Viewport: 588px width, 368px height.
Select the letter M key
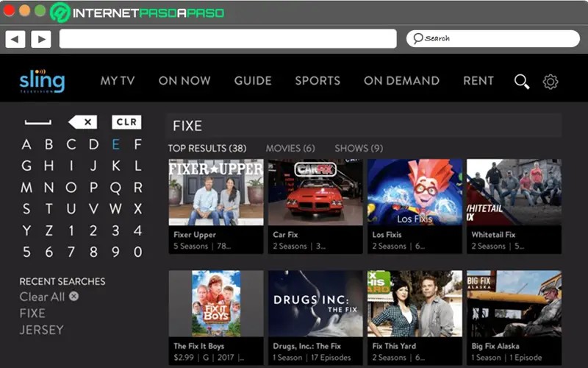[x=26, y=188]
